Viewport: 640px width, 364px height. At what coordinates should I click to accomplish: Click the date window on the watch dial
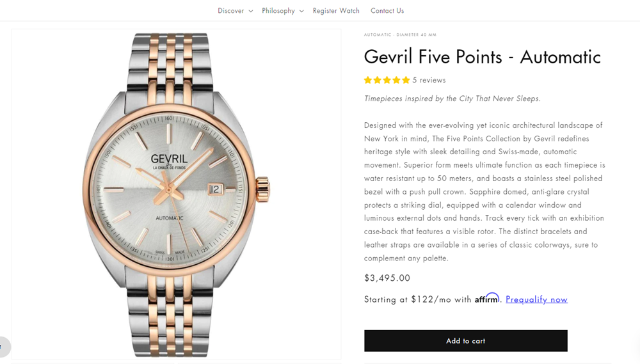(x=216, y=189)
